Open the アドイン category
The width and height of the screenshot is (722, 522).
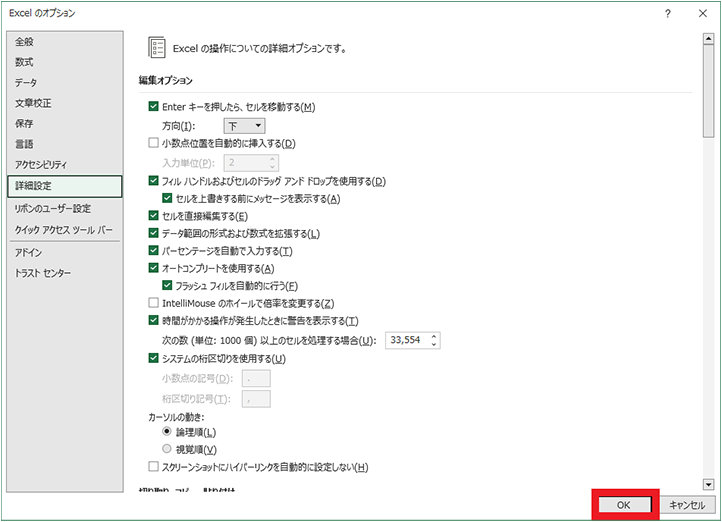coord(64,252)
